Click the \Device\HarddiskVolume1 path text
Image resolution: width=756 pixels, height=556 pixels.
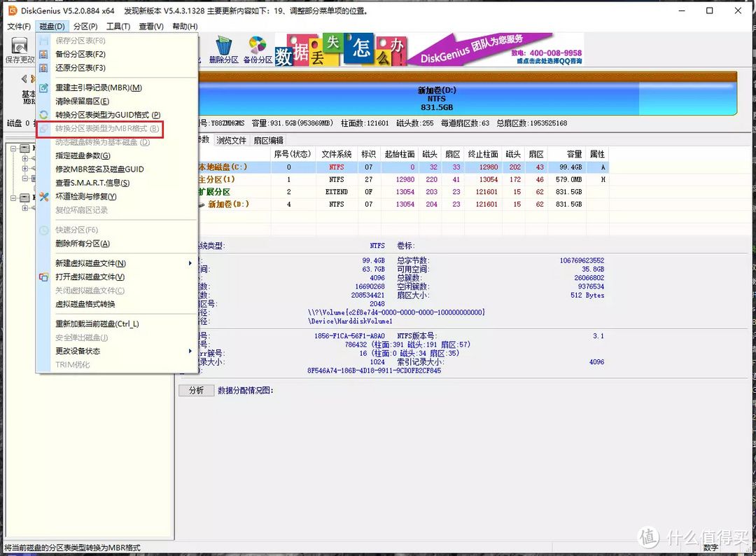click(x=351, y=321)
